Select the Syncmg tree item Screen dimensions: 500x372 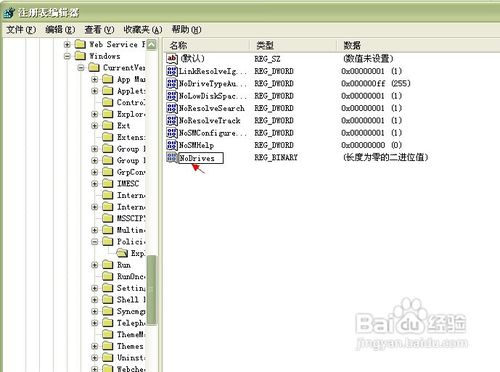pos(131,311)
